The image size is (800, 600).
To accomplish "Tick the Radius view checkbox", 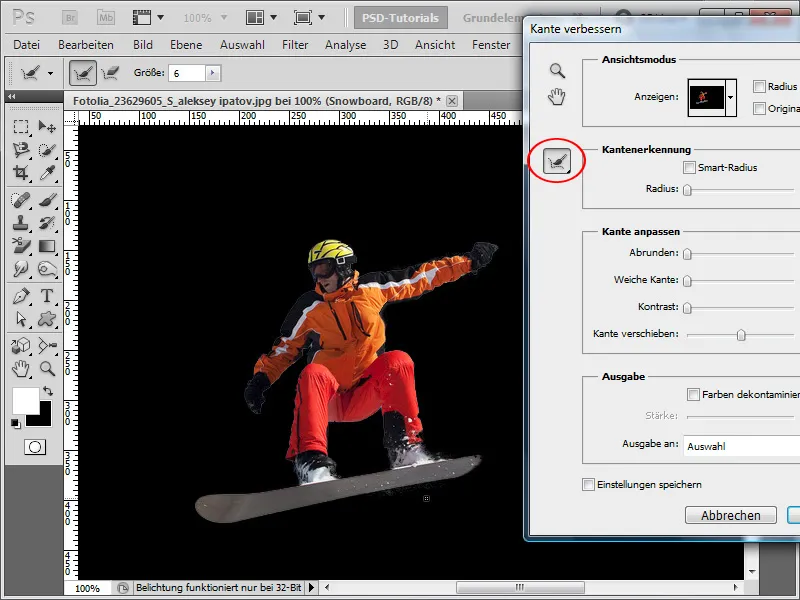I will (759, 86).
